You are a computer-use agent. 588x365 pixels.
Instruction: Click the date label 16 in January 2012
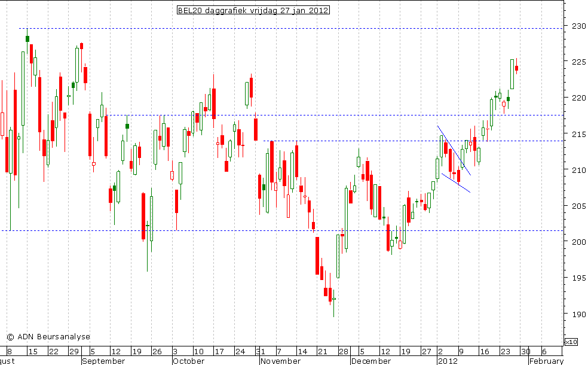pos(485,352)
